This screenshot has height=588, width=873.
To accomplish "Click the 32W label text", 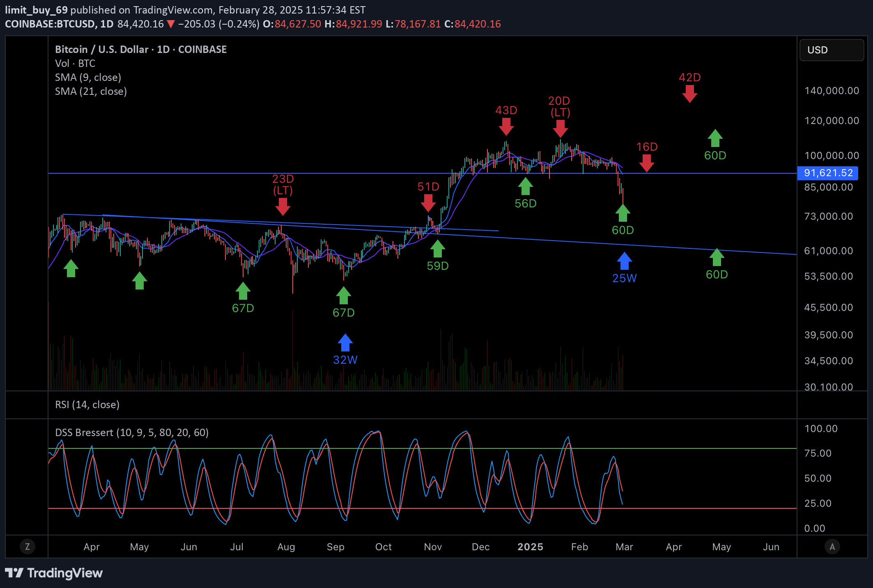I will (x=345, y=360).
